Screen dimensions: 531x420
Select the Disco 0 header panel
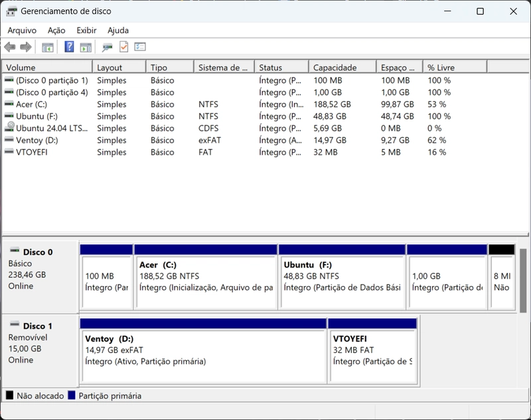pyautogui.click(x=40, y=277)
